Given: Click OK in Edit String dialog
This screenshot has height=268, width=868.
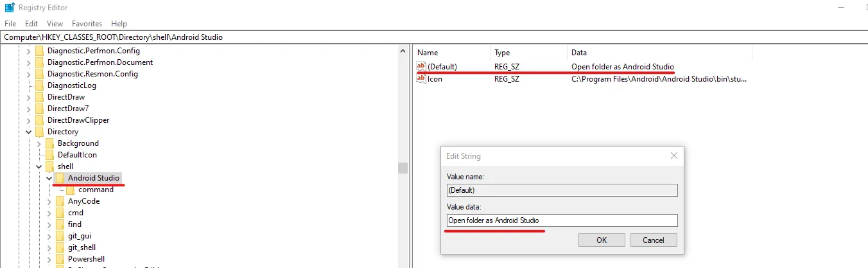Looking at the screenshot, I should (x=602, y=240).
